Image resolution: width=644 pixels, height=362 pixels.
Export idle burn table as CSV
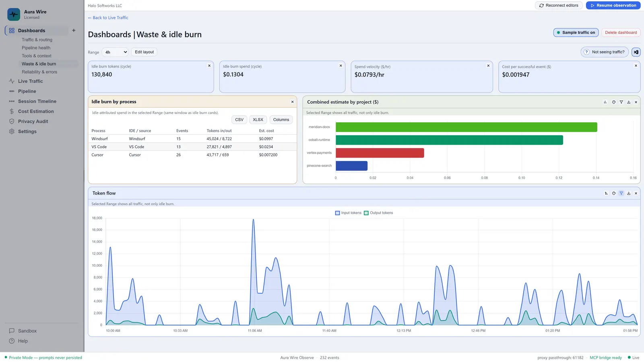[x=239, y=120]
